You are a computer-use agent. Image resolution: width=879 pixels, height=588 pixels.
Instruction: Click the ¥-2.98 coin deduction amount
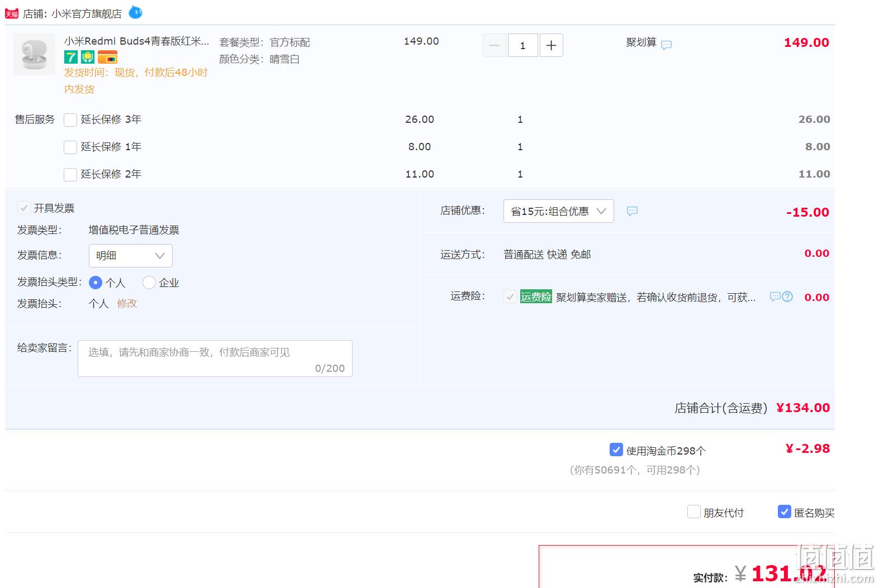tap(807, 448)
